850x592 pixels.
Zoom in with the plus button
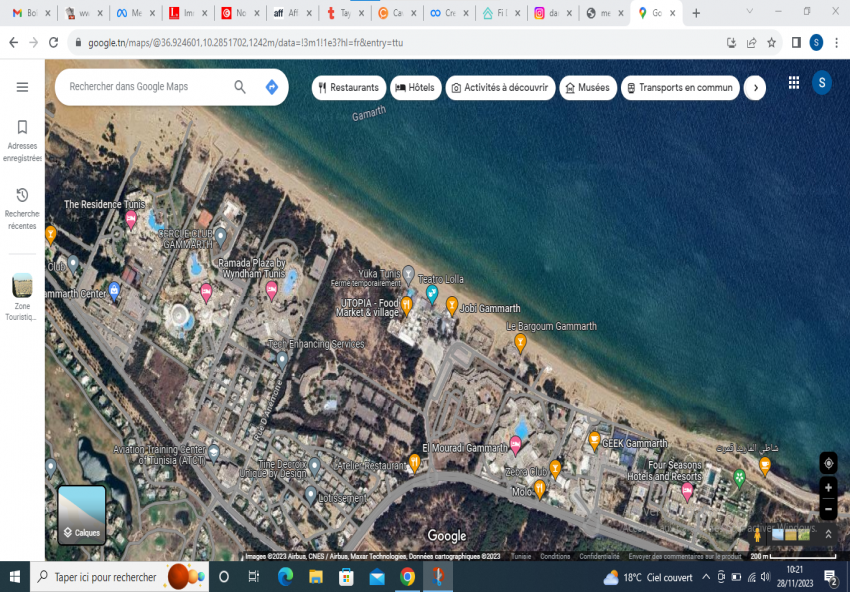[x=828, y=487]
